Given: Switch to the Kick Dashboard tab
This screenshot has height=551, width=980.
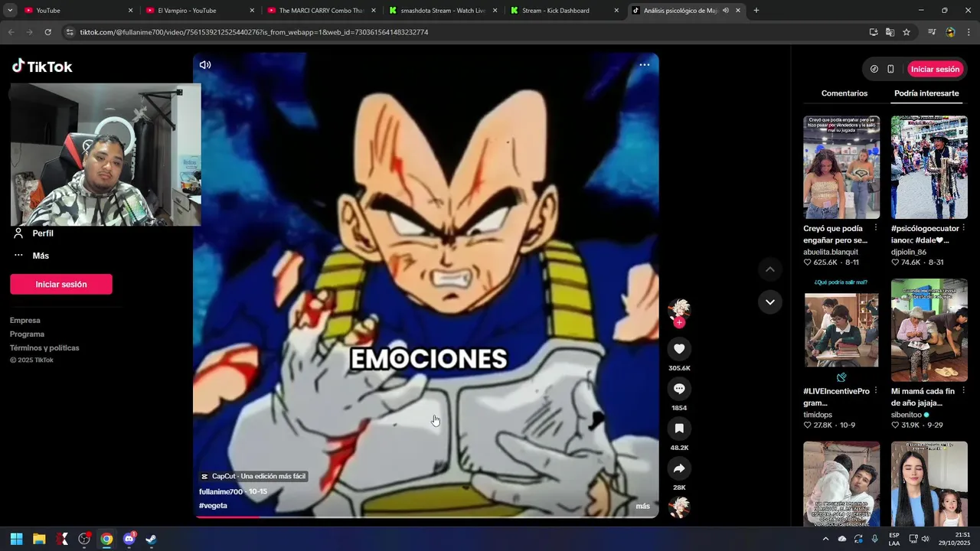Looking at the screenshot, I should 563,11.
